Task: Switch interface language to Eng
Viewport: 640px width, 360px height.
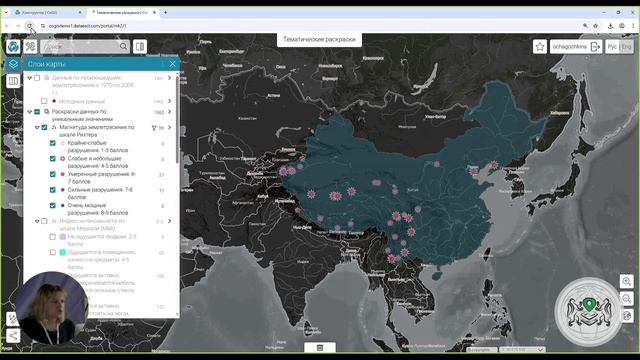Action: [627, 47]
